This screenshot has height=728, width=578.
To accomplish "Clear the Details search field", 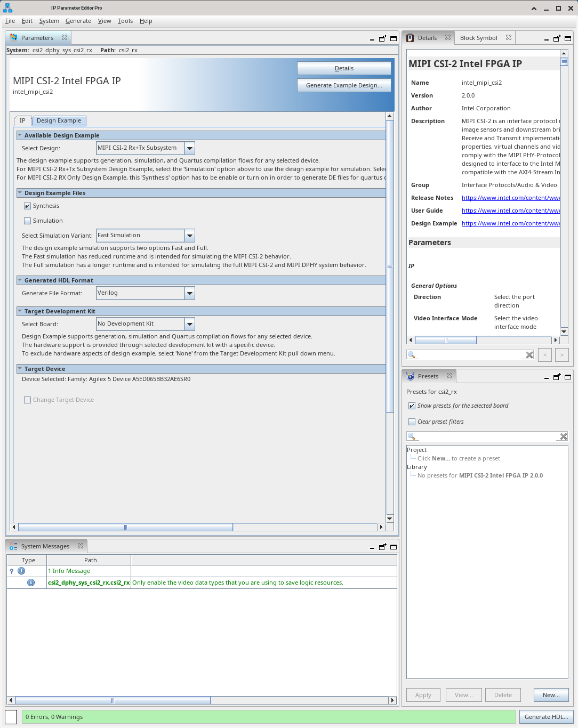I will (529, 355).
